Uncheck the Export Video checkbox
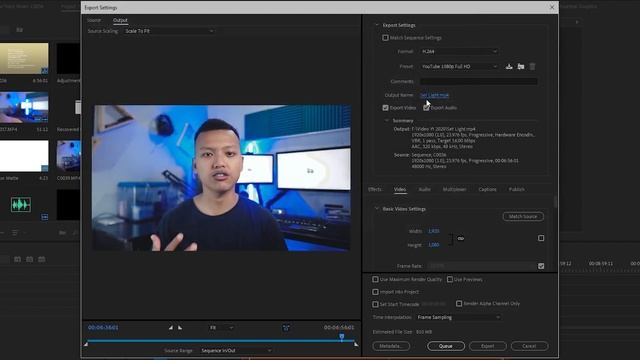The image size is (640, 360). (x=385, y=108)
